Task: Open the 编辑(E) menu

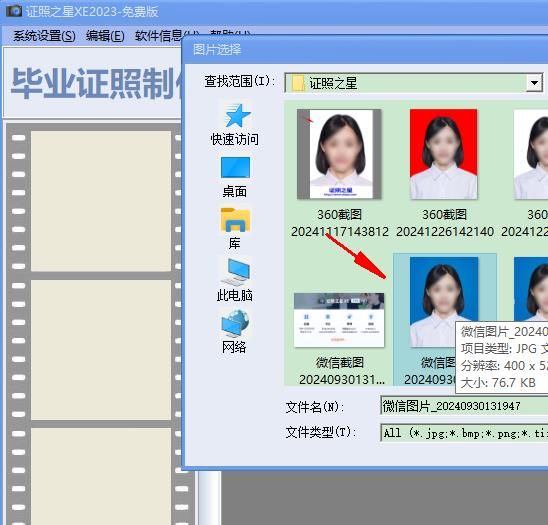Action: [x=105, y=36]
